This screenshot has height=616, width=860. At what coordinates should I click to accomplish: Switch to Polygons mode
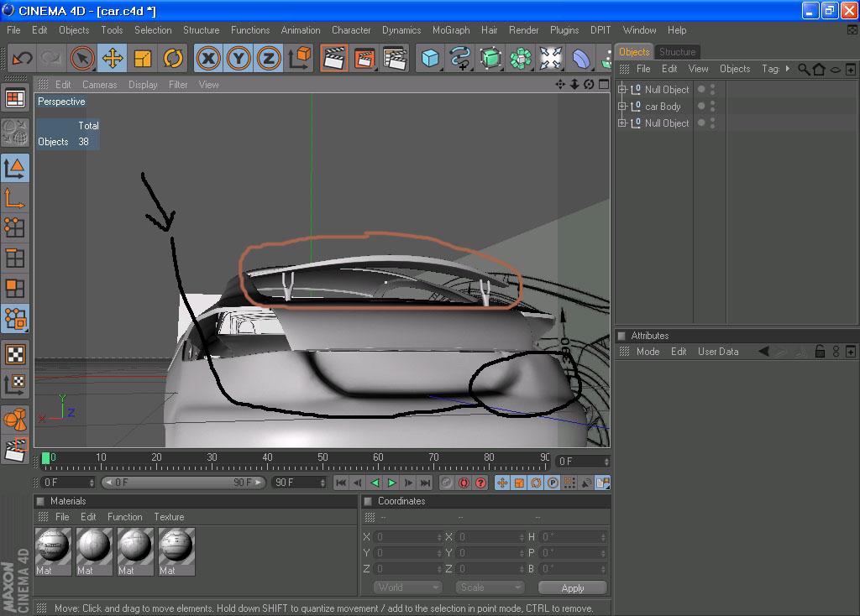click(15, 288)
